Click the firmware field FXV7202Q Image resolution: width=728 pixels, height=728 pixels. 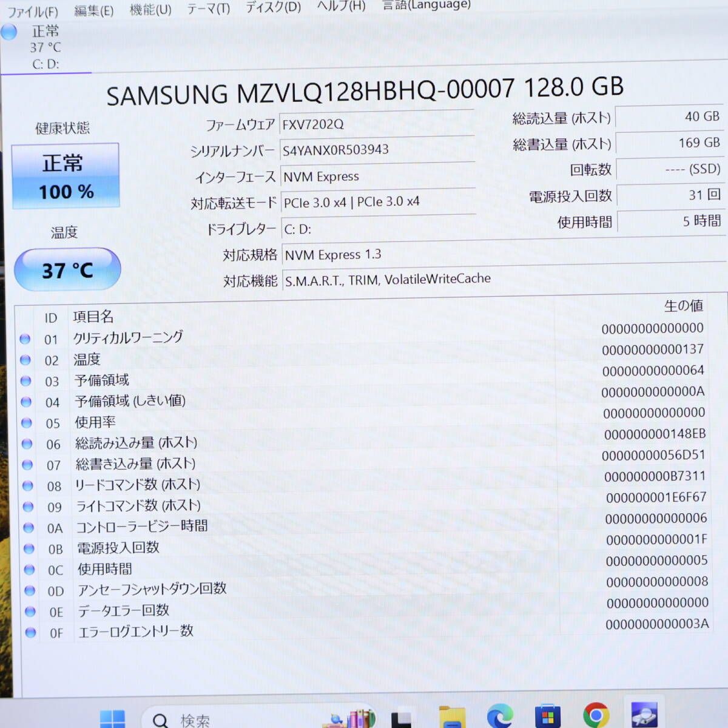point(376,124)
